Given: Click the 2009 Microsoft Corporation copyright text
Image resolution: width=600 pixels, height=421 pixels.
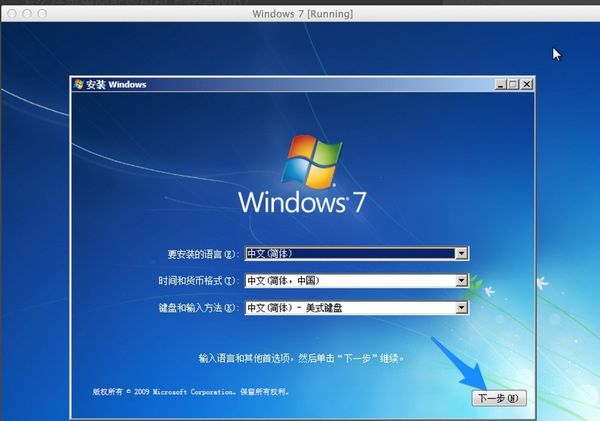Looking at the screenshot, I should (x=190, y=392).
